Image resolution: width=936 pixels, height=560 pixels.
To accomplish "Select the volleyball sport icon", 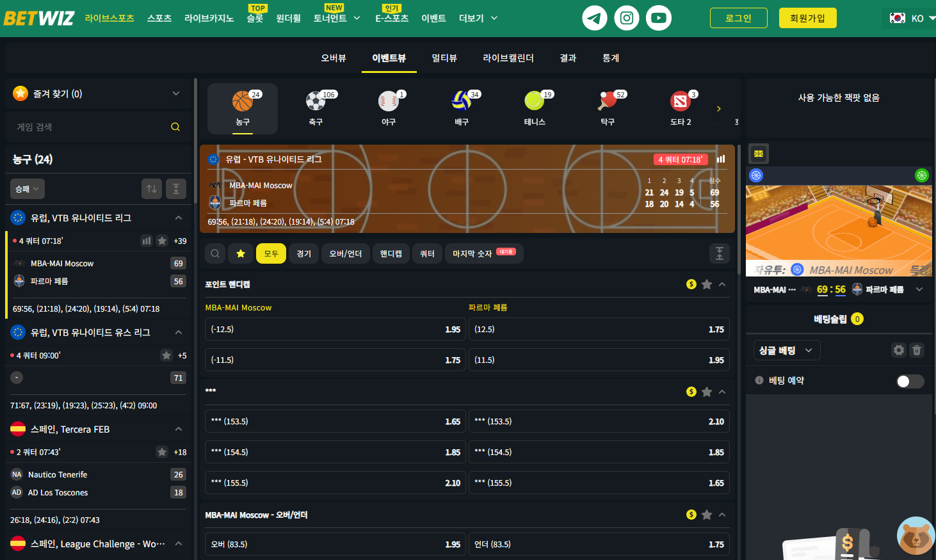I will point(461,101).
